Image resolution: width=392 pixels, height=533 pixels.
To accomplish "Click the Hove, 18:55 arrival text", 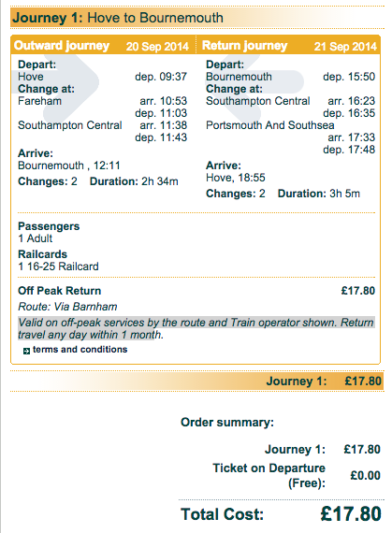I will pyautogui.click(x=235, y=178).
